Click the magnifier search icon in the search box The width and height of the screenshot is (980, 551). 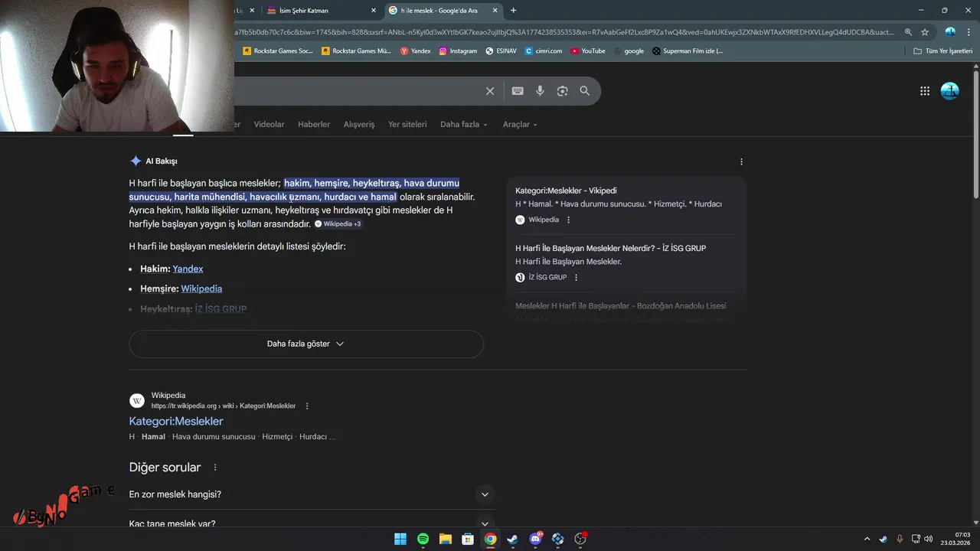coord(585,91)
